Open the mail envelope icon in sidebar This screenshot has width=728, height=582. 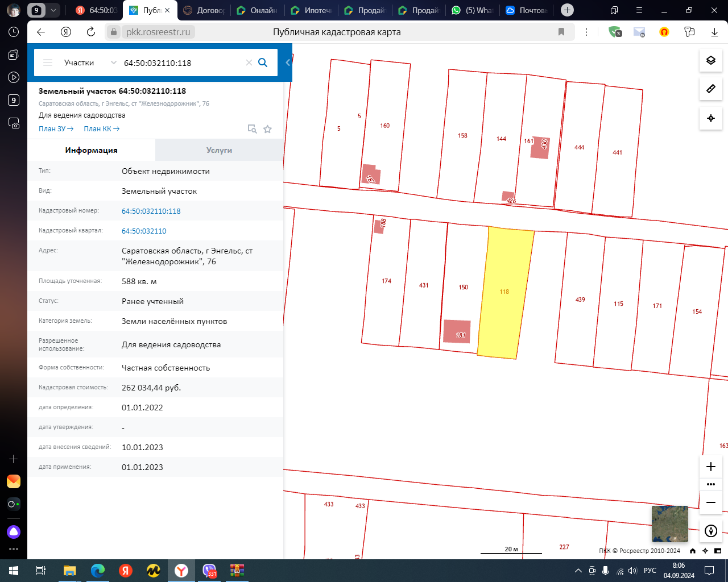pos(14,481)
